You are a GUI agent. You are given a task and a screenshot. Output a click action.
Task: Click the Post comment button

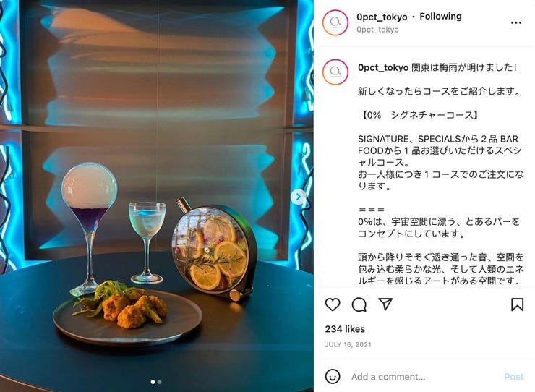pyautogui.click(x=514, y=377)
